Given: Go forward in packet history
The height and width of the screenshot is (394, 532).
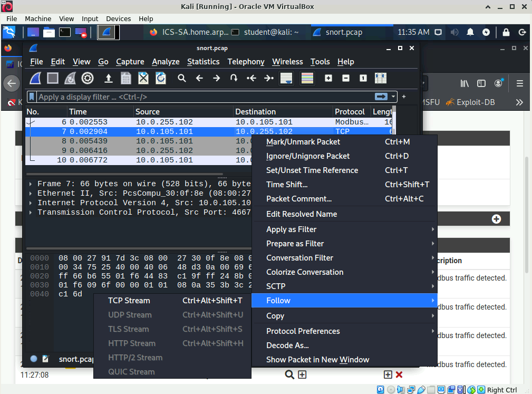Looking at the screenshot, I should coord(217,79).
